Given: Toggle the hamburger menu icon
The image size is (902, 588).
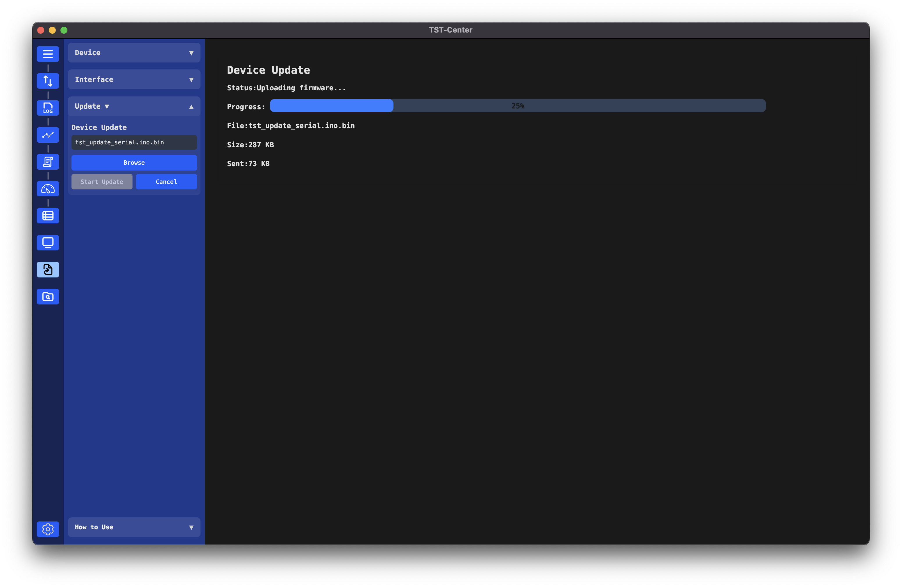Looking at the screenshot, I should point(48,54).
